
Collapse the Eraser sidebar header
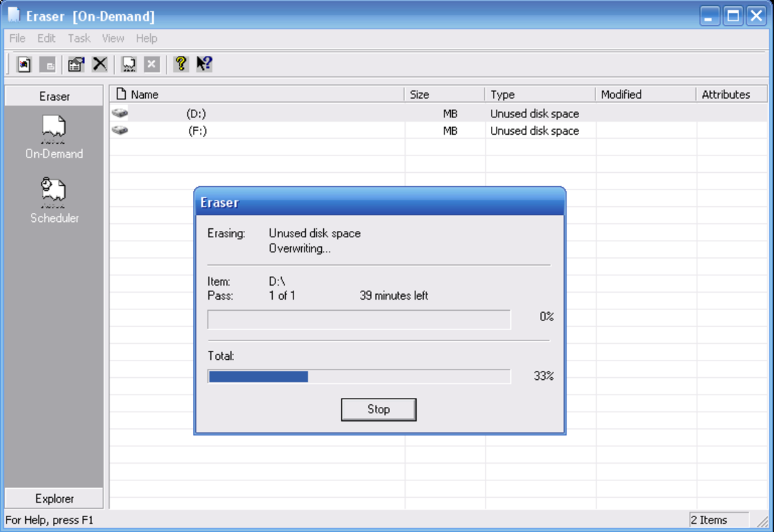point(54,96)
